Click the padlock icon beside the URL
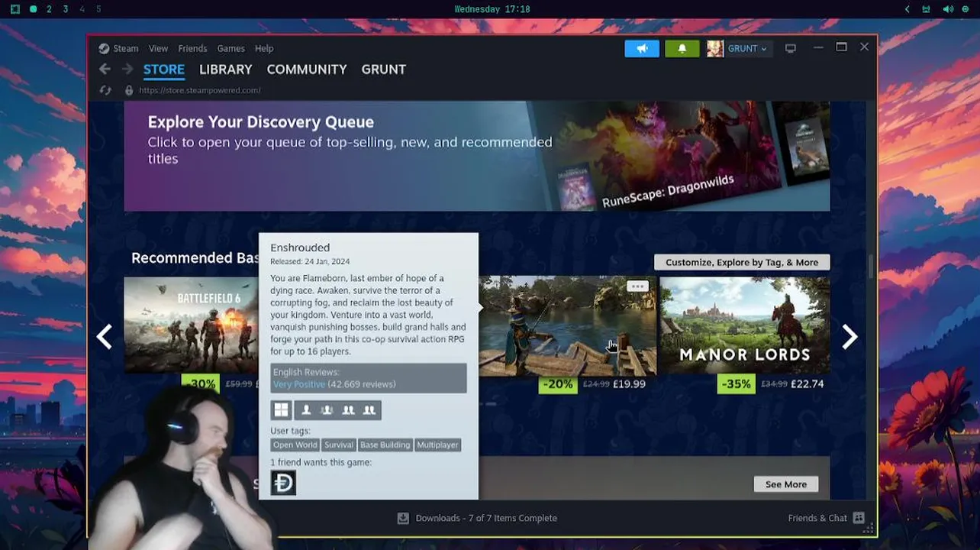The image size is (980, 550). [129, 90]
